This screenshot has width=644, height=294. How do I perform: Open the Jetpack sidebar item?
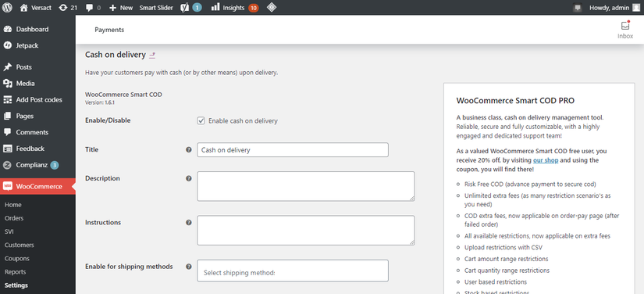click(37, 45)
